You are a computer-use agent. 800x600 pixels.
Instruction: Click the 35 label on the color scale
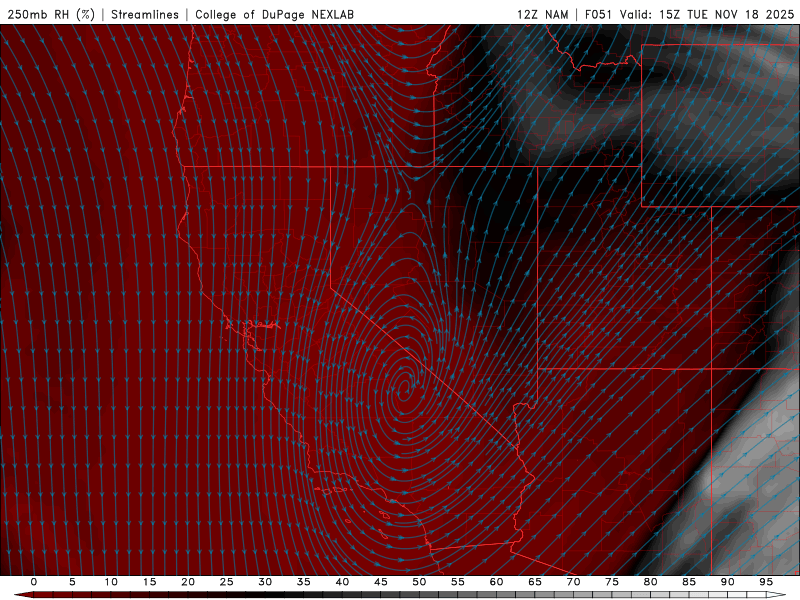[303, 582]
